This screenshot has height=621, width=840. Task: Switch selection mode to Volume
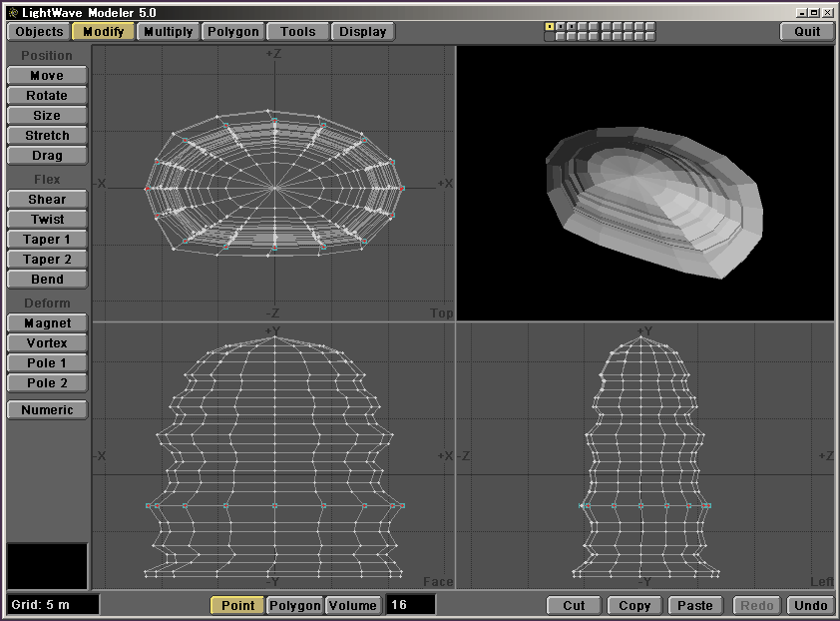[353, 605]
